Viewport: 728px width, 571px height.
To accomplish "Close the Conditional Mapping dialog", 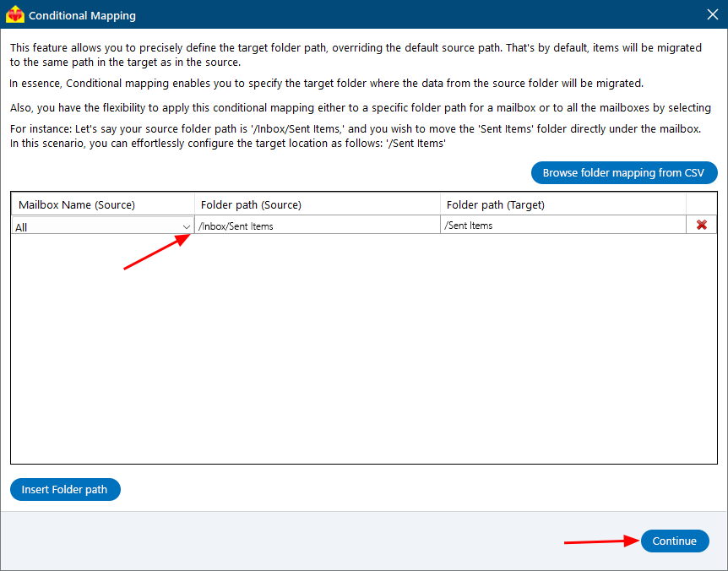I will pyautogui.click(x=712, y=14).
